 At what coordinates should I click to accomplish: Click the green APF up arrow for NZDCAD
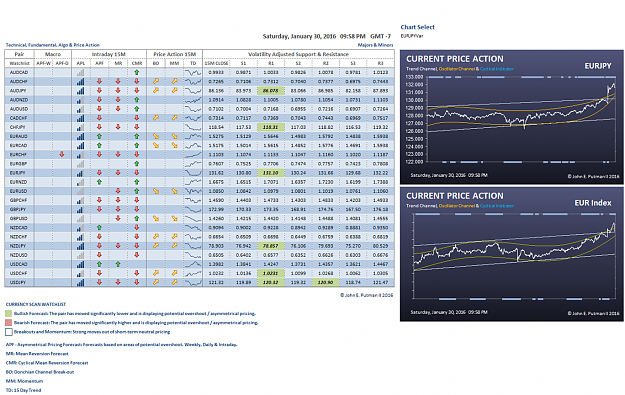(99, 228)
